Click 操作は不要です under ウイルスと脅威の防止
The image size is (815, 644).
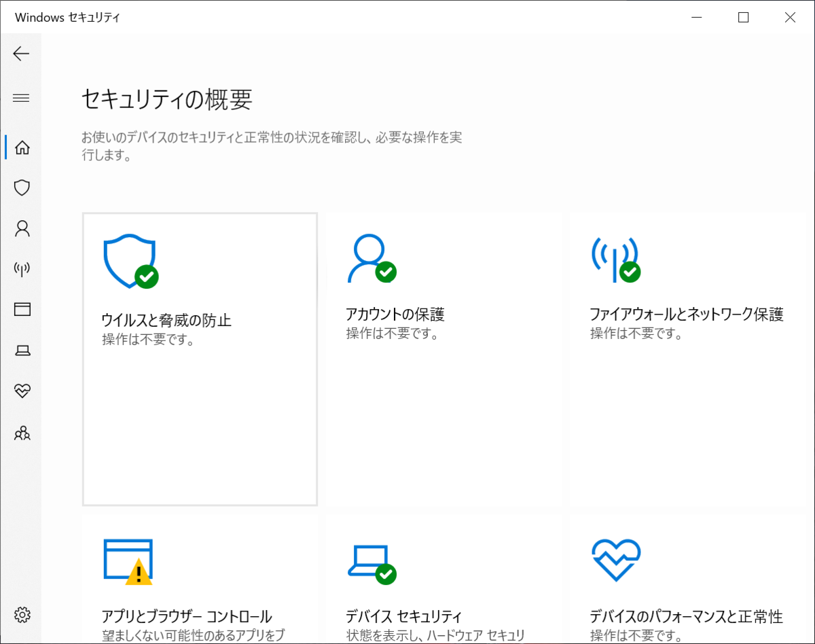pos(148,340)
